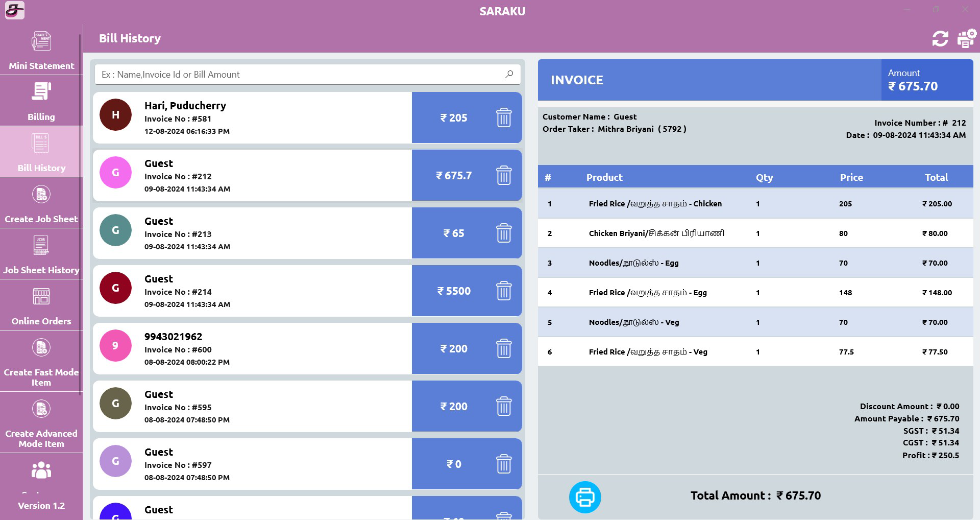Click the Order Taker Mithra Briyani text
Viewport: 980px width, 520px height.
point(614,129)
